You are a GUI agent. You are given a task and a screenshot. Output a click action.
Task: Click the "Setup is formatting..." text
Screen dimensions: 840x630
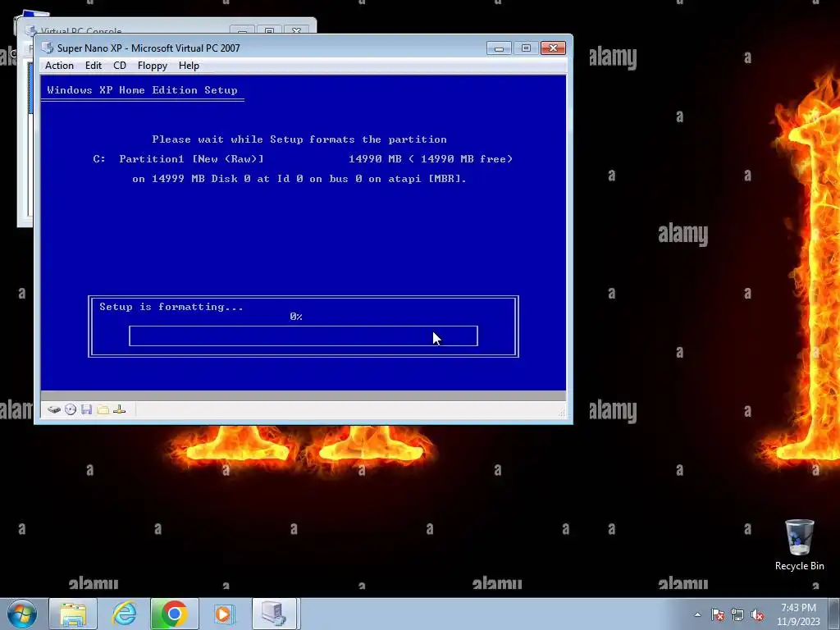coord(171,307)
